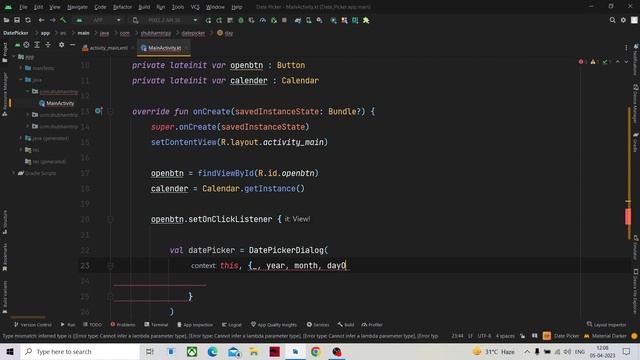Open the Terminal tool window
The height and width of the screenshot is (360, 640).
pos(156,324)
